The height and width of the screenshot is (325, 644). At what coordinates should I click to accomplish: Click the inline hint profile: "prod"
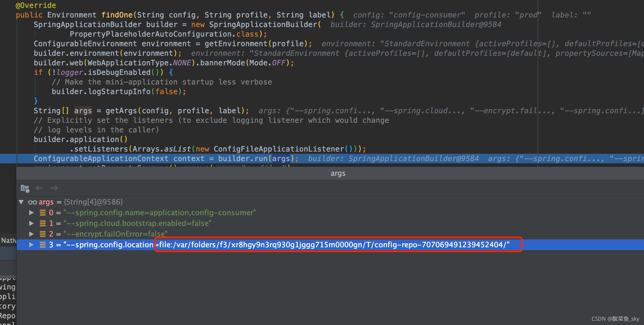(x=508, y=15)
